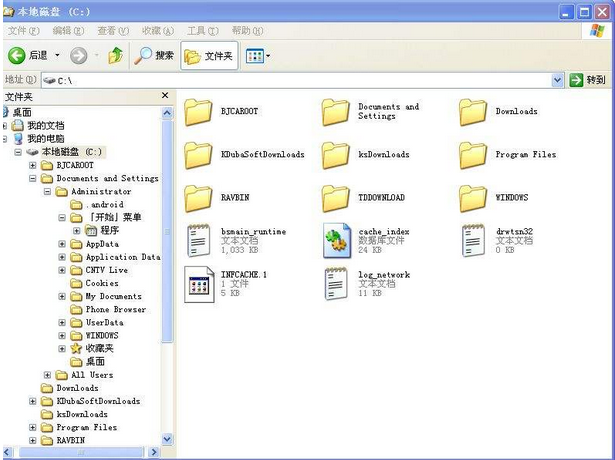Open the 文件(F) menu
615x460 pixels.
tap(24, 31)
